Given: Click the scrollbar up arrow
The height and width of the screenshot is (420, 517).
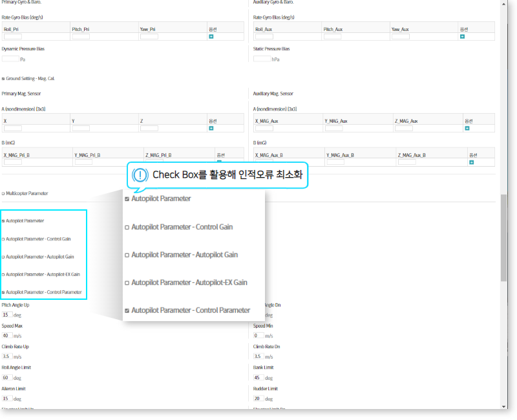Looking at the screenshot, I should coord(503,4).
